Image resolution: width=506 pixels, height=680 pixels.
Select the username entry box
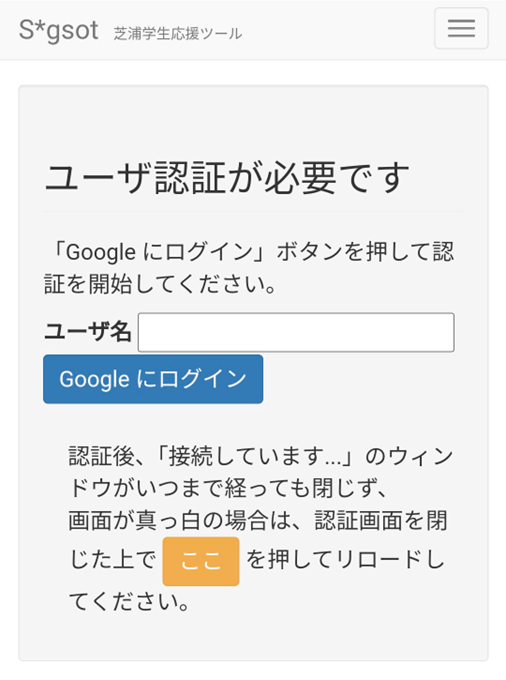[296, 332]
